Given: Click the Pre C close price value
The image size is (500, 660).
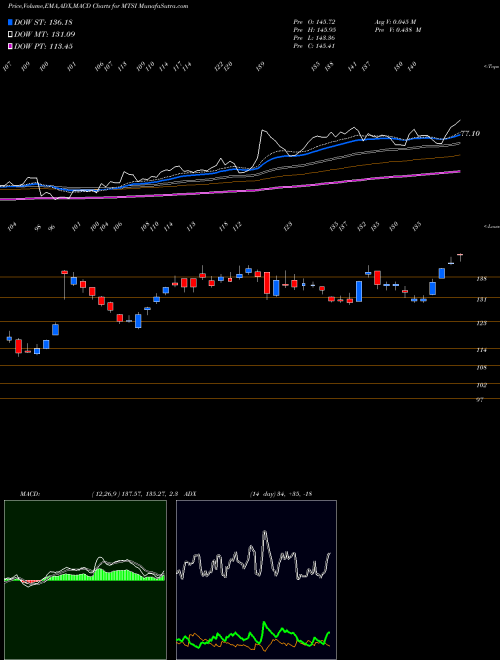Looking at the screenshot, I should pyautogui.click(x=314, y=46).
